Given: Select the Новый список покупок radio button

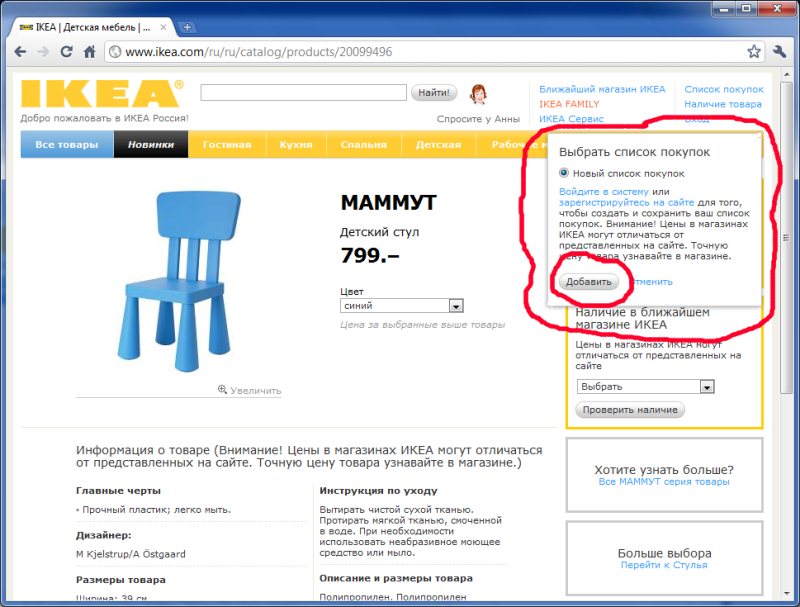Looking at the screenshot, I should [x=564, y=172].
